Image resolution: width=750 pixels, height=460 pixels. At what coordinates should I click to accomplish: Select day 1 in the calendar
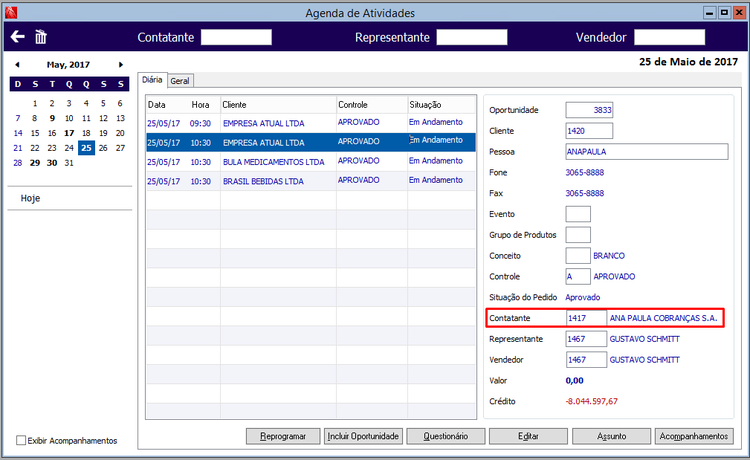click(35, 103)
